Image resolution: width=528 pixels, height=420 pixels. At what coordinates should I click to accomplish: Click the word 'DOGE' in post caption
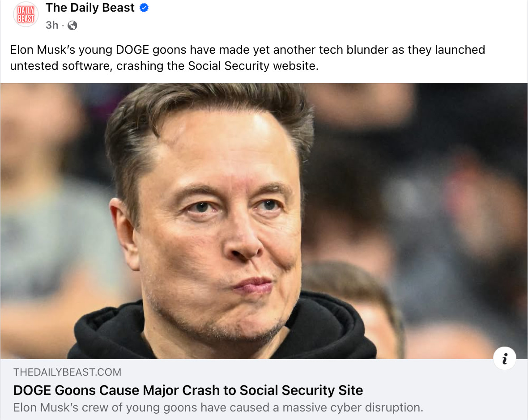132,50
